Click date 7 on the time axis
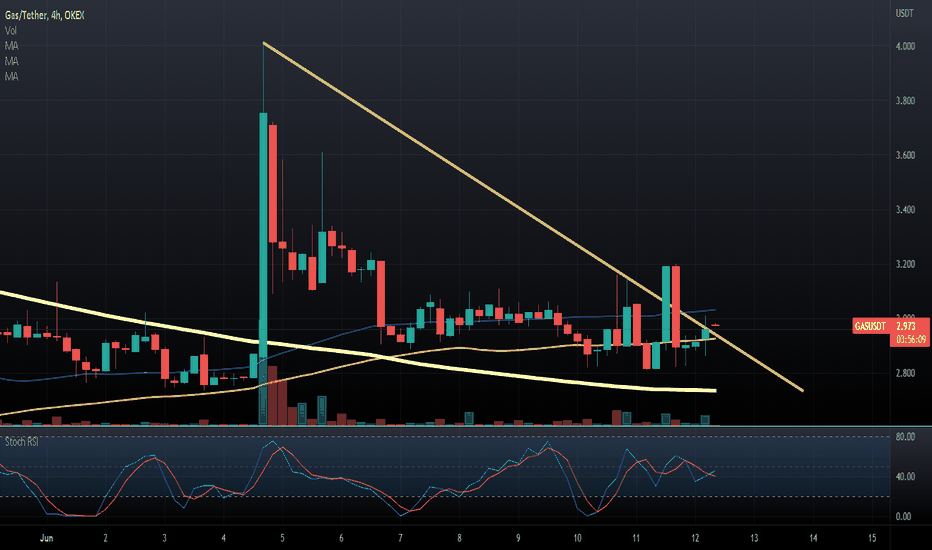Viewport: 932px width, 550px height. tap(400, 538)
